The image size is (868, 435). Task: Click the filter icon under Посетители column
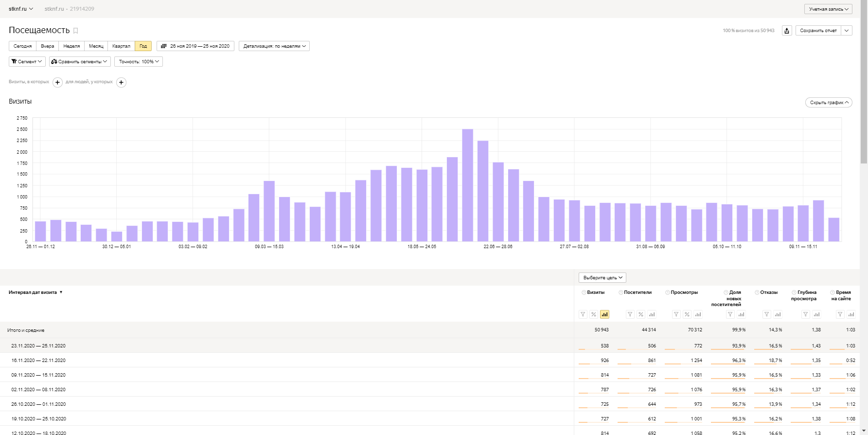tap(630, 314)
